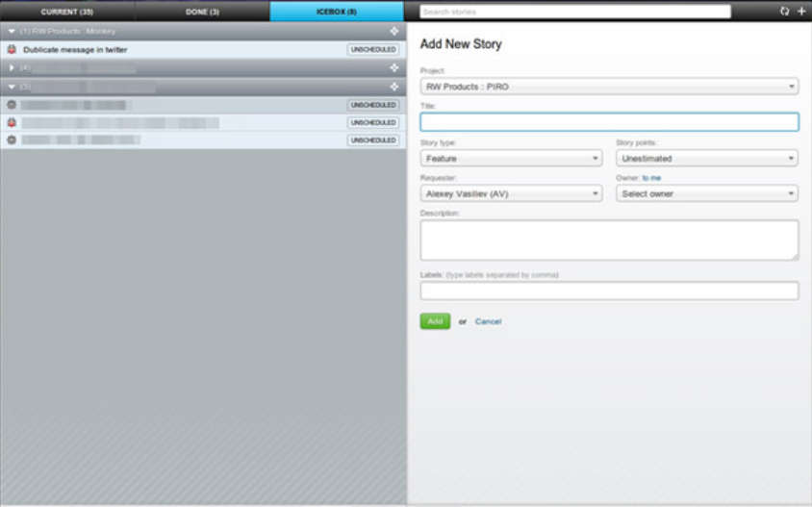This screenshot has height=507, width=812.
Task: Click the 'to me' owner link
Action: coord(651,178)
